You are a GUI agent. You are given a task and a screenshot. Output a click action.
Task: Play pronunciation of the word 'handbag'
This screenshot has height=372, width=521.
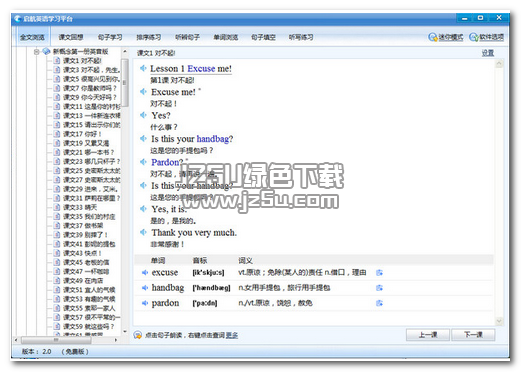pos(145,288)
